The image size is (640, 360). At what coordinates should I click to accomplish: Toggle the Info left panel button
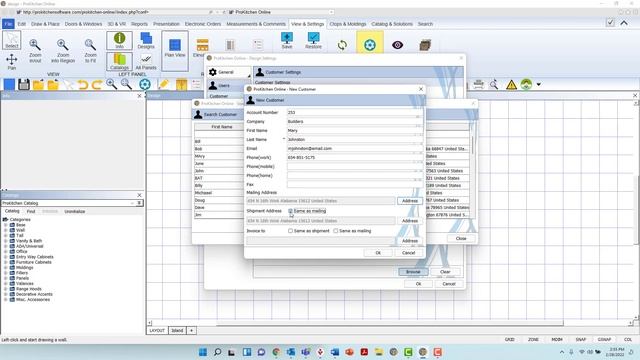coord(119,40)
